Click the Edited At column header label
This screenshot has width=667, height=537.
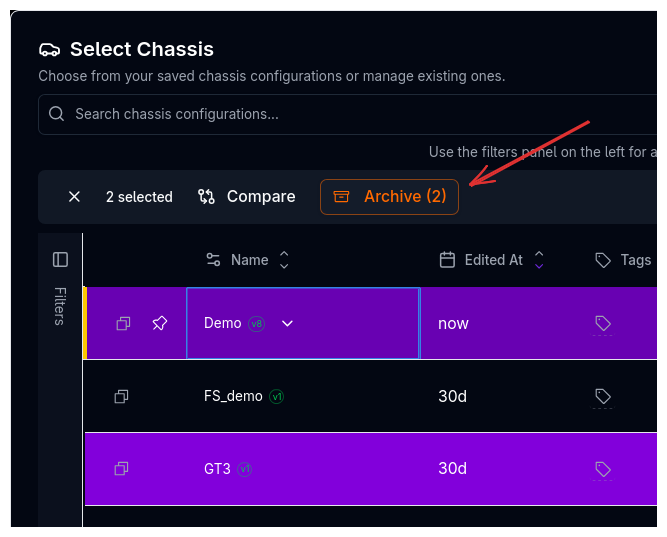(x=493, y=260)
